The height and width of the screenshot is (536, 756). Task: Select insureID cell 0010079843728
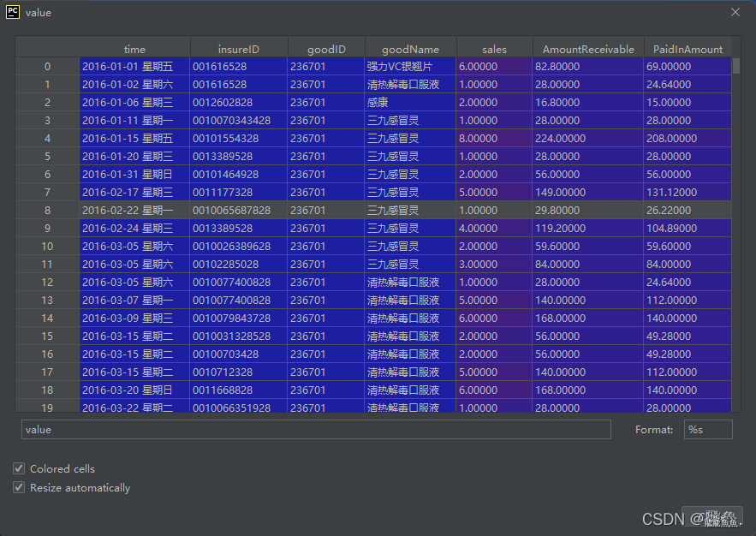[x=239, y=319]
